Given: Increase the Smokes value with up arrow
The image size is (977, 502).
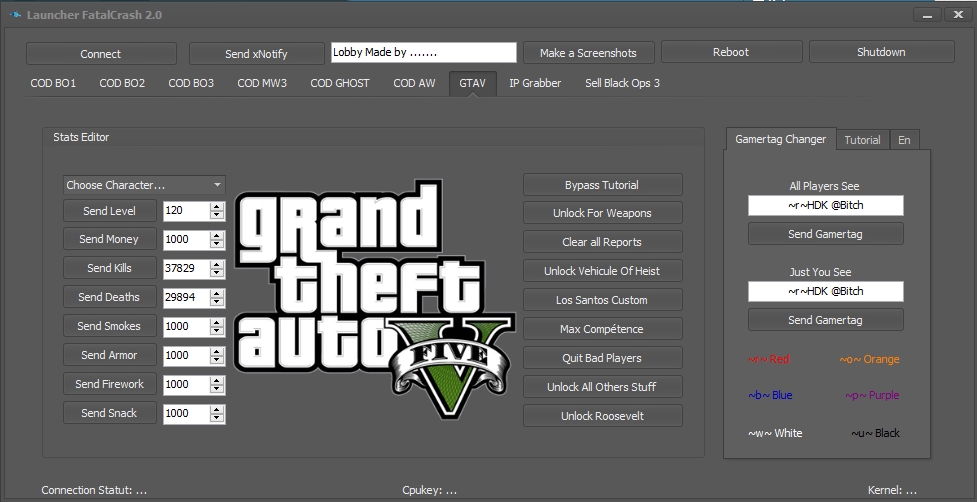Looking at the screenshot, I should (217, 323).
